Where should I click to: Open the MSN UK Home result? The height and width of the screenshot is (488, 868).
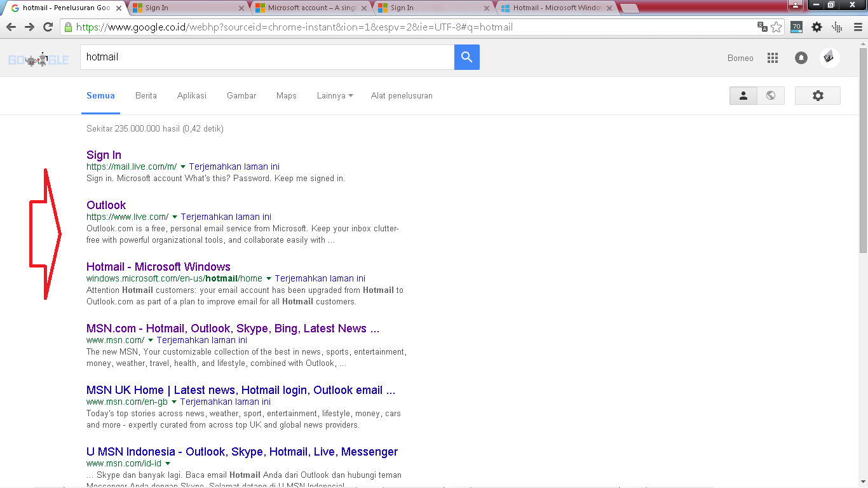241,390
